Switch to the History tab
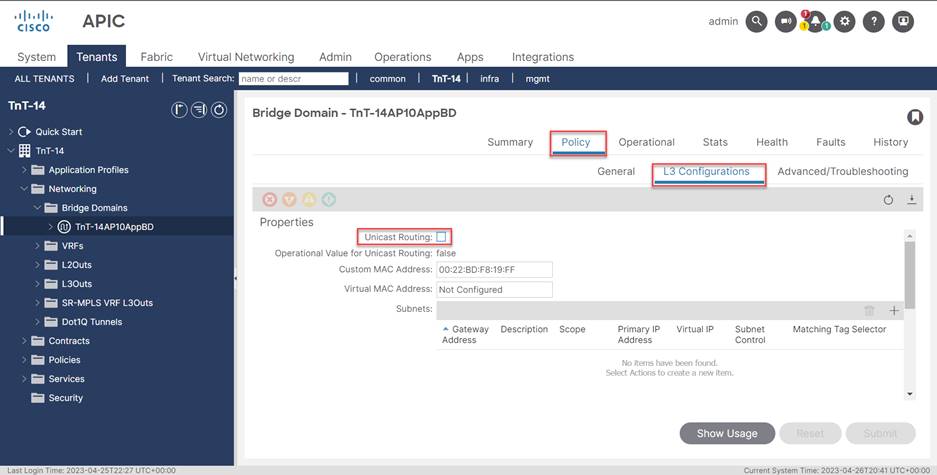This screenshot has height=475, width=937. pos(890,142)
